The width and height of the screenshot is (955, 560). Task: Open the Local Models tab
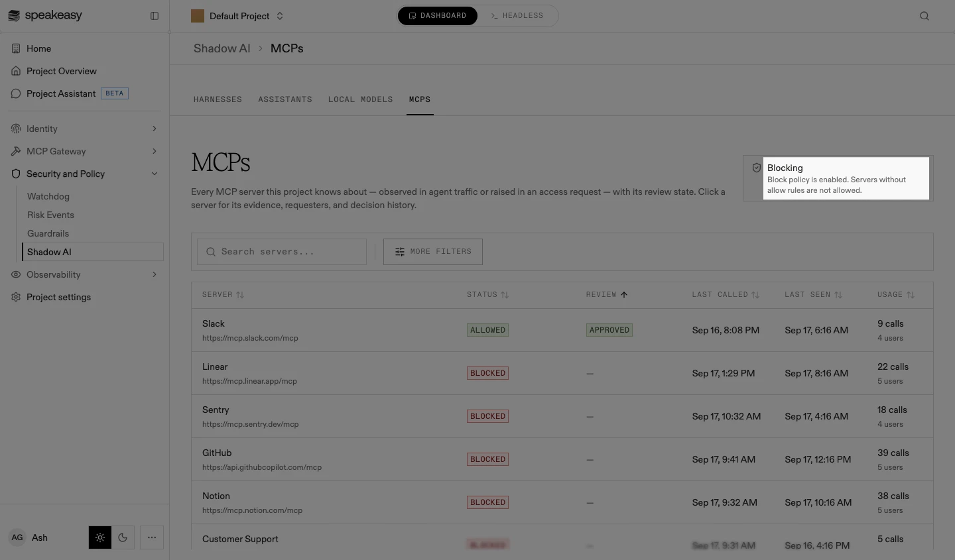click(361, 99)
